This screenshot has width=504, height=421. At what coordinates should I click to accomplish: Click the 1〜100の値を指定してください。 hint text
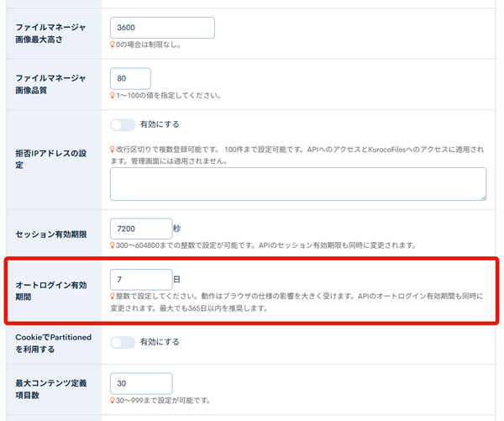169,96
